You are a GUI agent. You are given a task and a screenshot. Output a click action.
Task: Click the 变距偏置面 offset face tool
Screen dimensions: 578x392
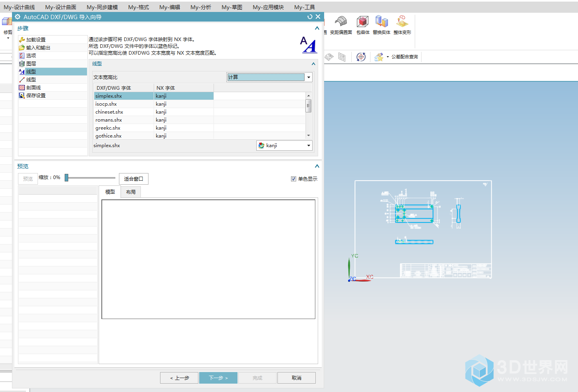(341, 25)
